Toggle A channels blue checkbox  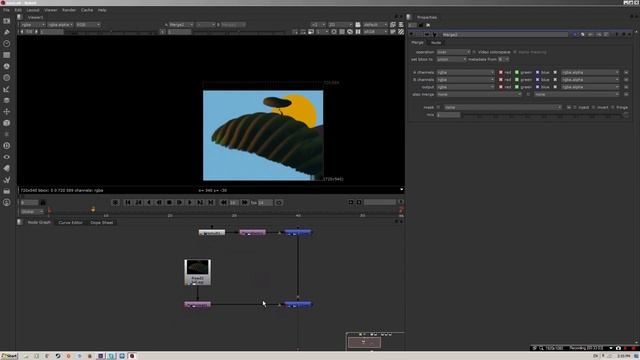click(538, 72)
